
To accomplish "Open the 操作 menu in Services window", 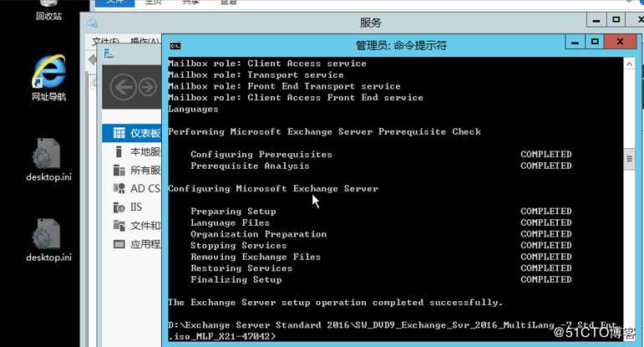I will (145, 41).
